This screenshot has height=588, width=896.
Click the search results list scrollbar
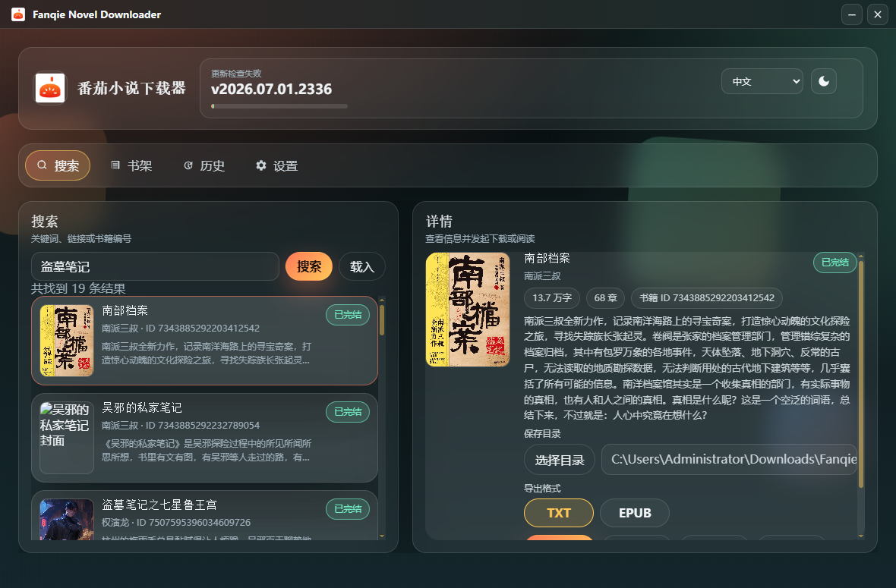(382, 320)
